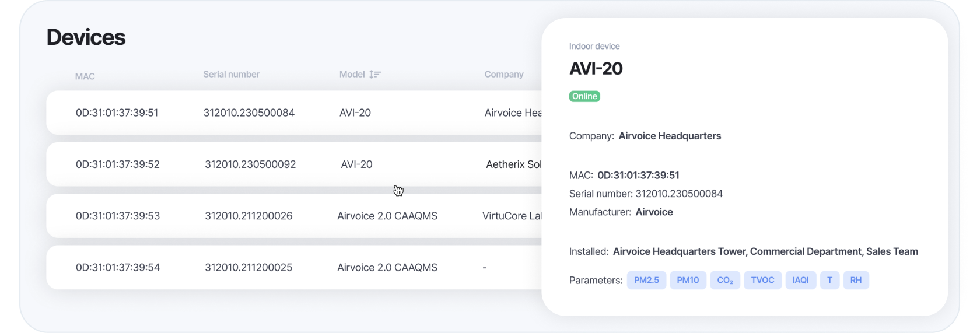980x333 pixels.
Task: Click the VirtuCore La company cell
Action: click(x=512, y=216)
